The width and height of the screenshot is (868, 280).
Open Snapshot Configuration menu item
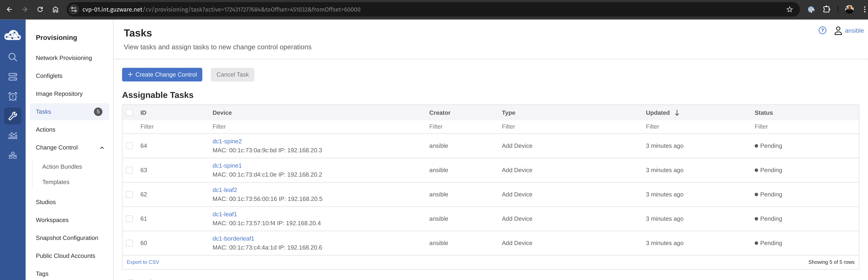tap(67, 238)
